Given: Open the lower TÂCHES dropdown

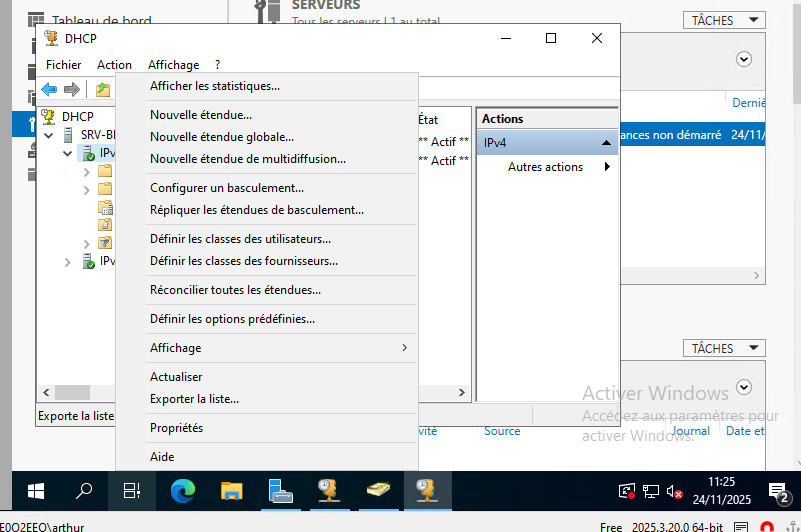Looking at the screenshot, I should [x=724, y=348].
